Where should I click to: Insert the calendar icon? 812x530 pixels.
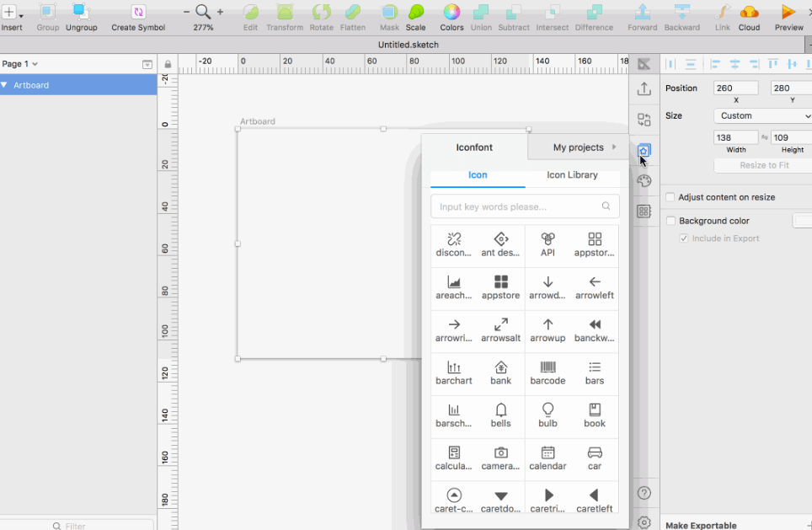(548, 458)
